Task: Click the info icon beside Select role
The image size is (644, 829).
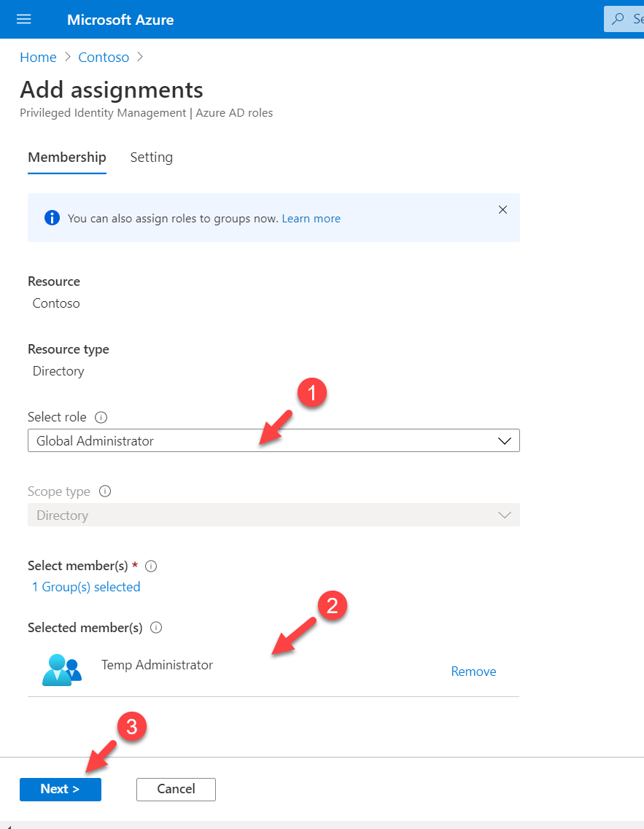Action: (x=101, y=418)
